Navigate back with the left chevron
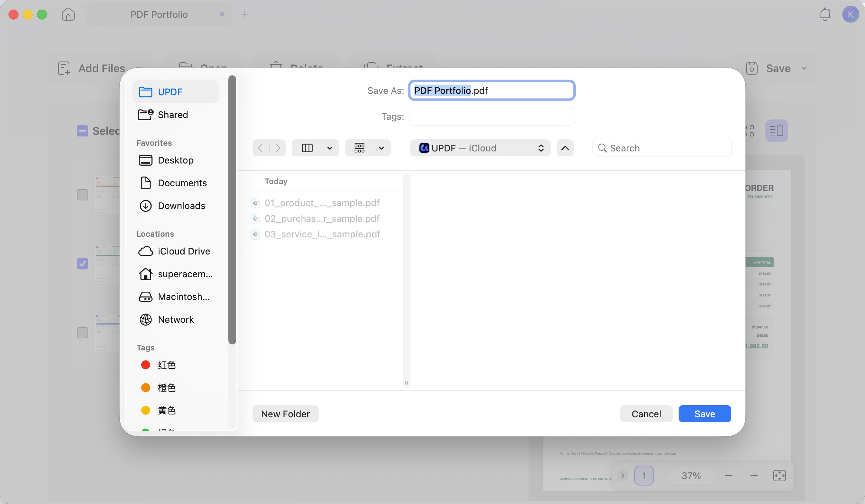Screen dimensions: 865x504 tap(260, 148)
